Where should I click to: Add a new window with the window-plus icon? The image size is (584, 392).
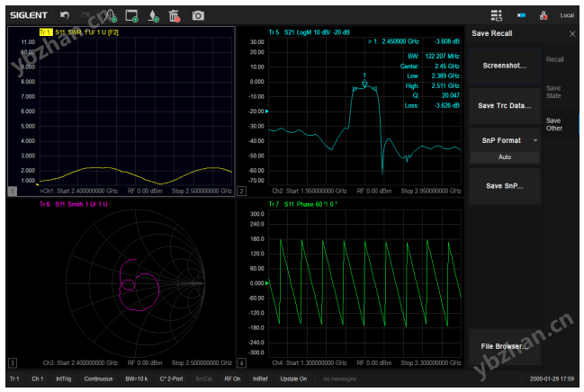(131, 15)
